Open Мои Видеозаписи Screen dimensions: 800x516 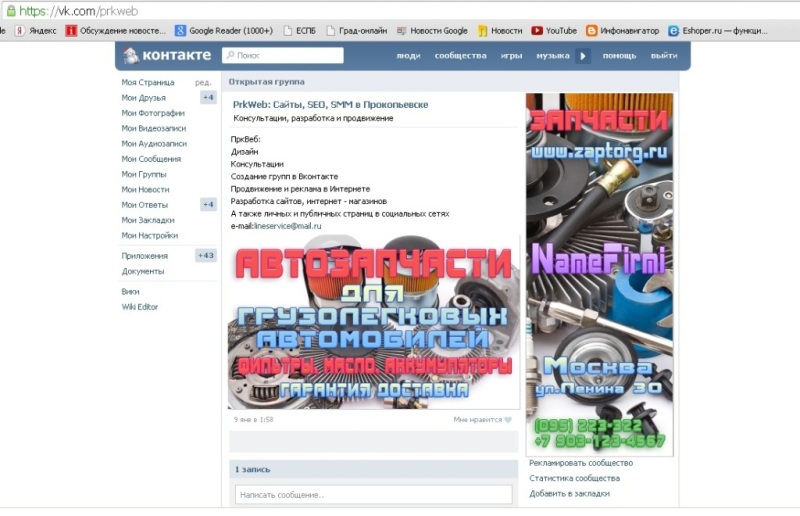click(154, 128)
